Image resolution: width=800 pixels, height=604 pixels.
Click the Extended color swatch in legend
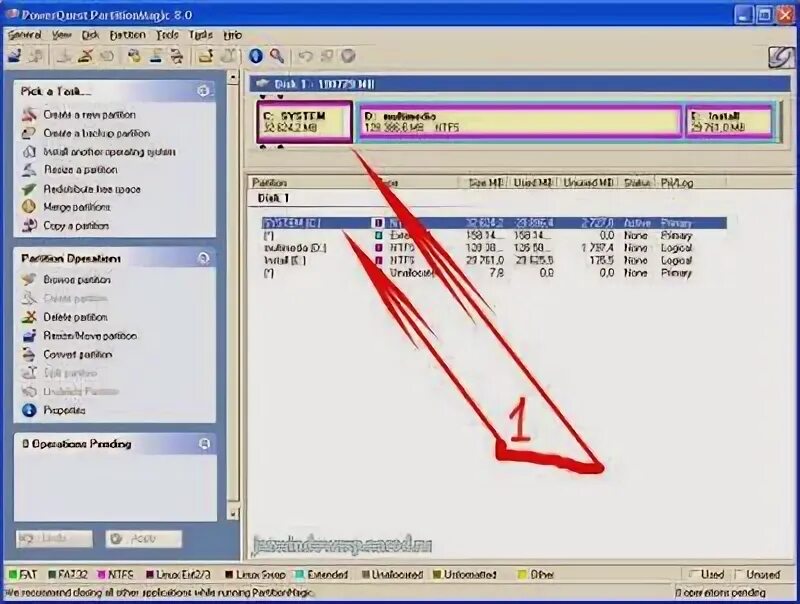pyautogui.click(x=300, y=574)
